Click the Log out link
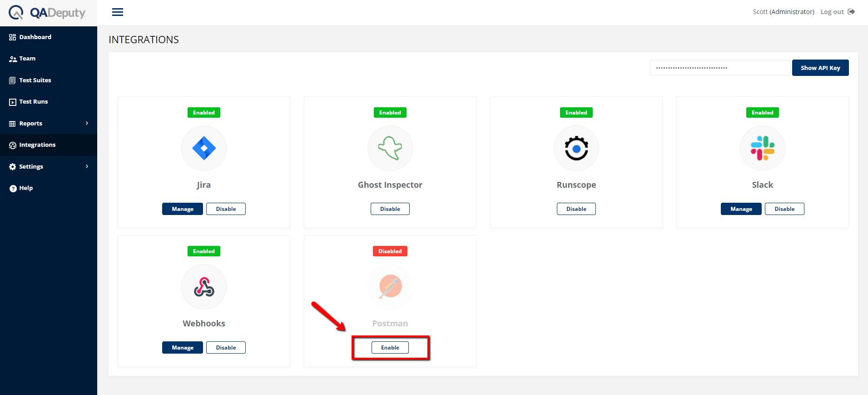868x395 pixels. (x=832, y=12)
